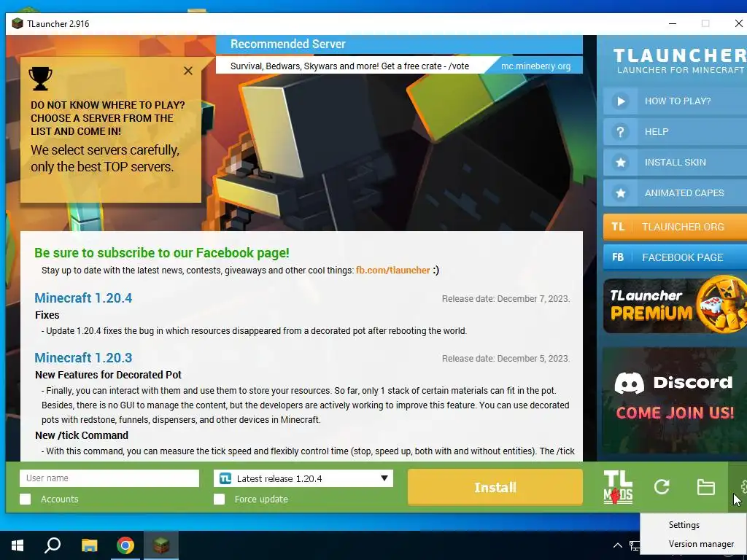
Task: Open the Help button
Action: [675, 132]
